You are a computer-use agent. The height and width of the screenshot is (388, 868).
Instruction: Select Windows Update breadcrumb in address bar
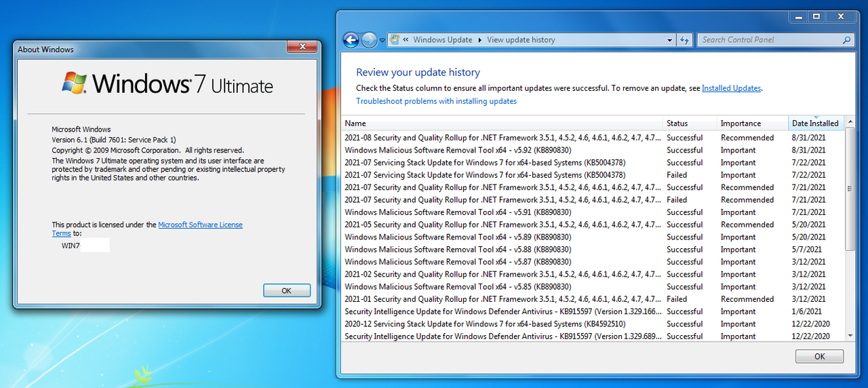pyautogui.click(x=443, y=40)
